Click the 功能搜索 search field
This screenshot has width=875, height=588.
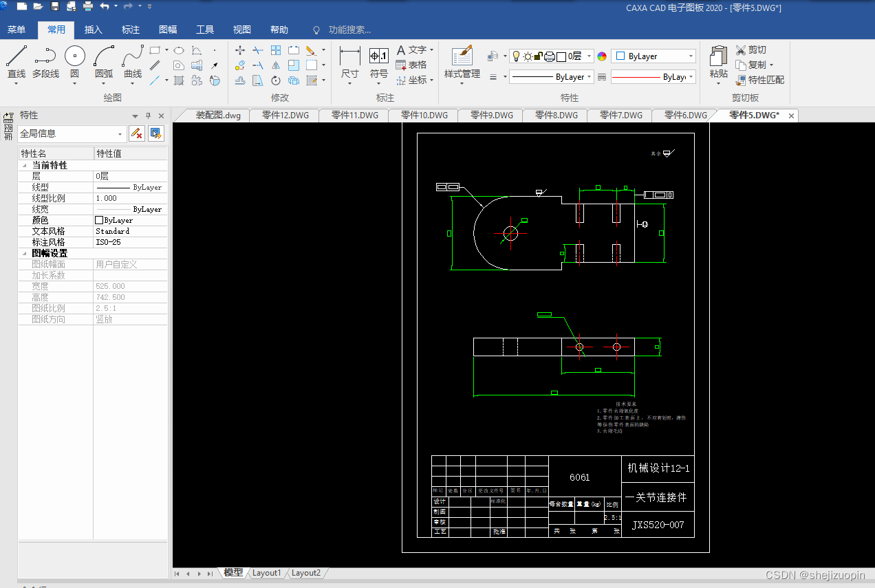349,30
